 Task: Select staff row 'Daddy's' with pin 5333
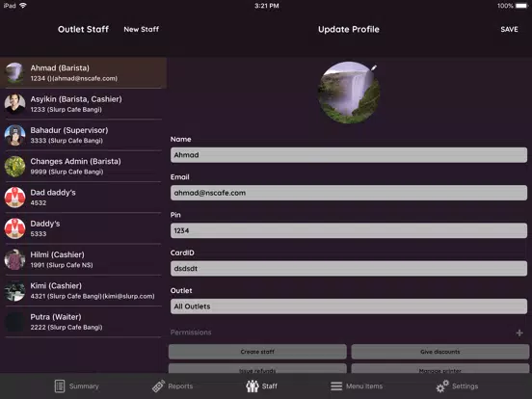83,228
